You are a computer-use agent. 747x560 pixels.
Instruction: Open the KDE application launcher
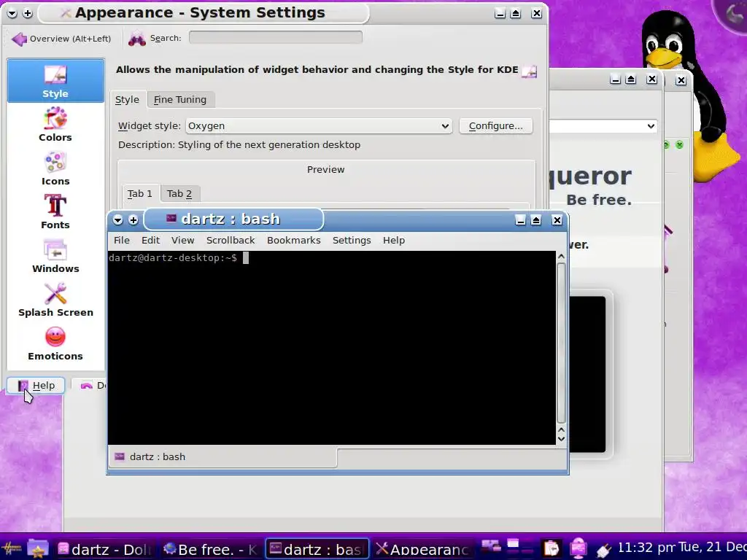tap(12, 548)
